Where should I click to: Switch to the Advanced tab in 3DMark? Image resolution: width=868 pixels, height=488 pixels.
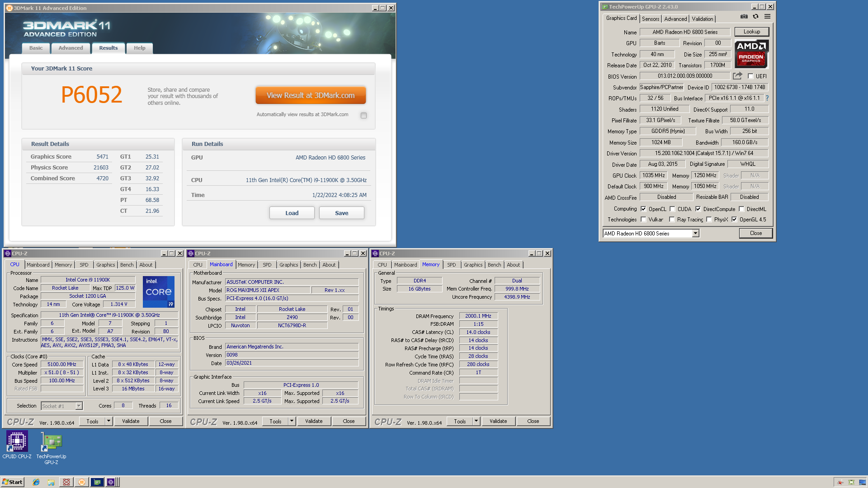pos(71,48)
